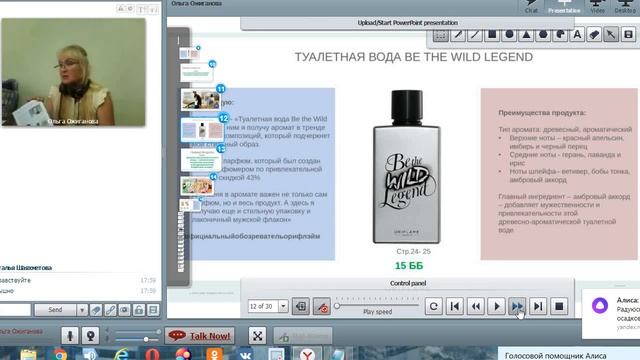640x360 pixels.
Task: Select the line drawing tool
Action: point(475,35)
